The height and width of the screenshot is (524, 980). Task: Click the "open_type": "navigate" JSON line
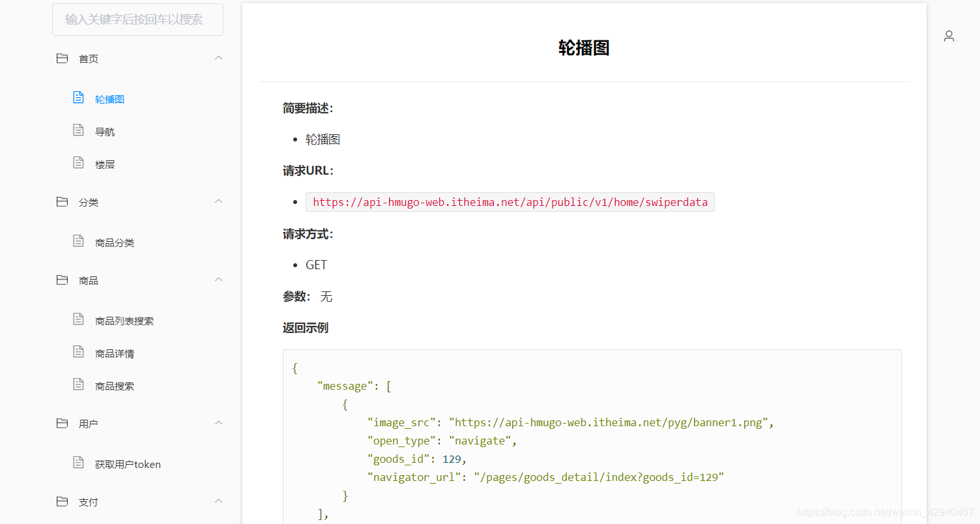pos(442,441)
